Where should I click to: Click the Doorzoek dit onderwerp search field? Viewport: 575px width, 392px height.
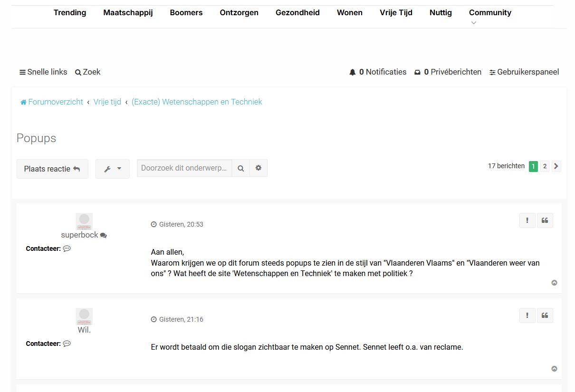[184, 168]
